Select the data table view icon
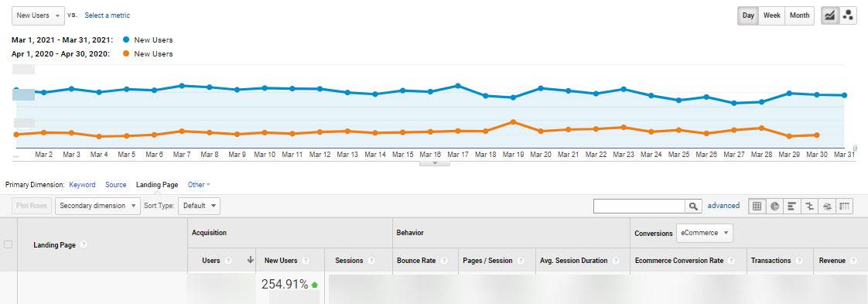This screenshot has width=868, height=304. pos(757,206)
